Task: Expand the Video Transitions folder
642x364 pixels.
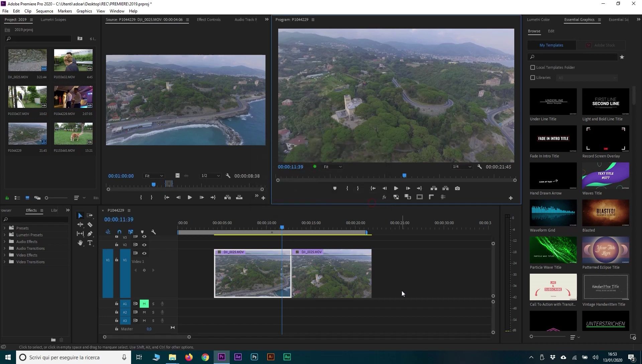Action: point(4,262)
